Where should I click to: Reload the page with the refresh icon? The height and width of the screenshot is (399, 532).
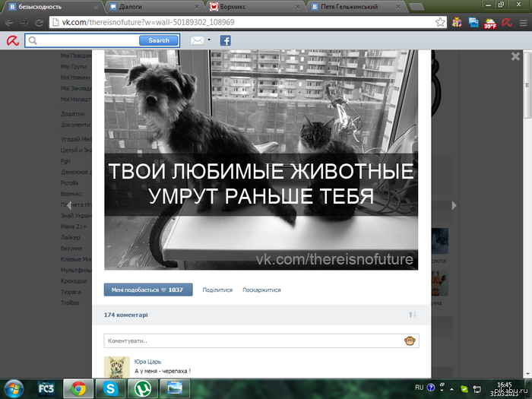click(x=40, y=22)
